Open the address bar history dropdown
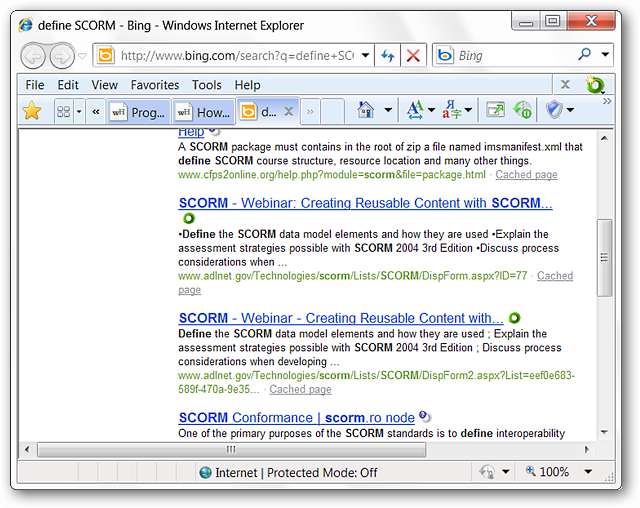The width and height of the screenshot is (640, 508). (x=365, y=56)
